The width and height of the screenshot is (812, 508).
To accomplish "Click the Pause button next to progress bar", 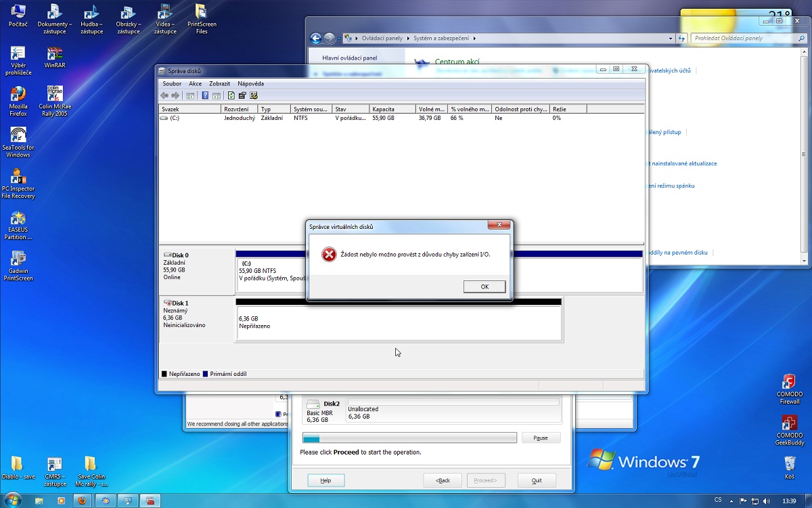I will pyautogui.click(x=541, y=438).
